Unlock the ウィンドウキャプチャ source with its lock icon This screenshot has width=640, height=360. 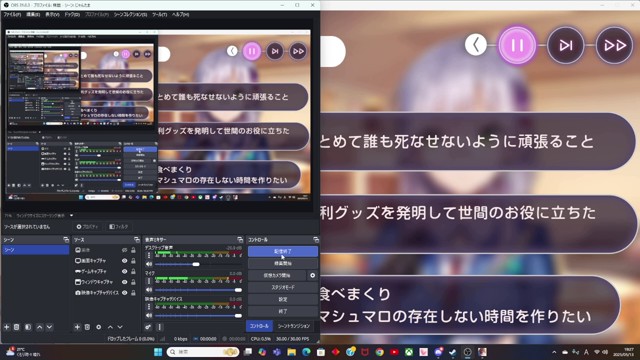(133, 282)
